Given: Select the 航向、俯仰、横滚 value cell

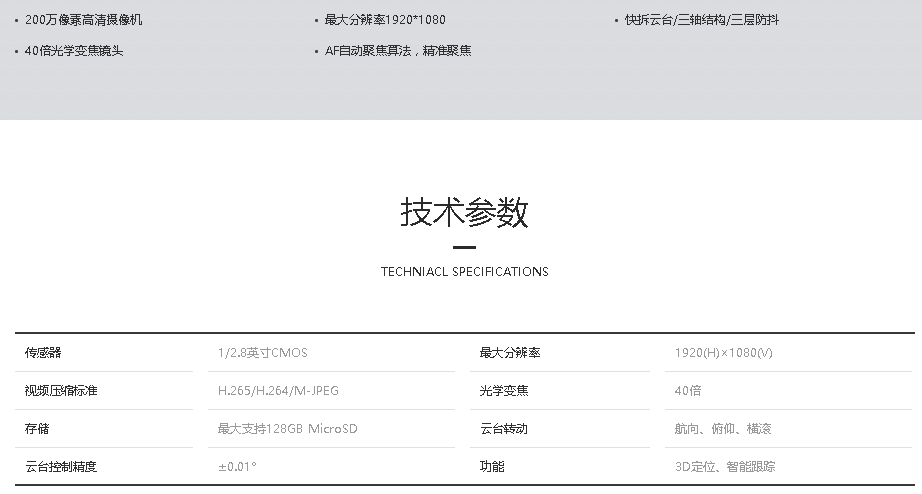Looking at the screenshot, I should coord(723,429).
